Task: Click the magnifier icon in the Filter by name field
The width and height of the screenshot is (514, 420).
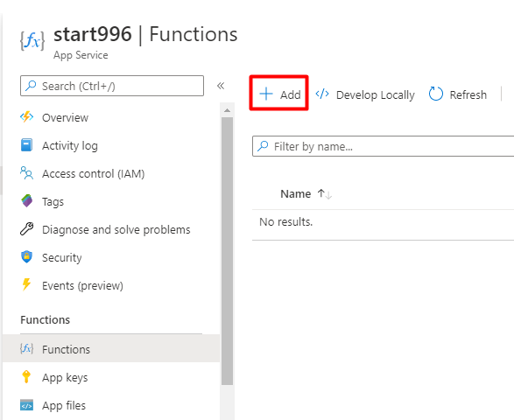Action: coord(263,146)
